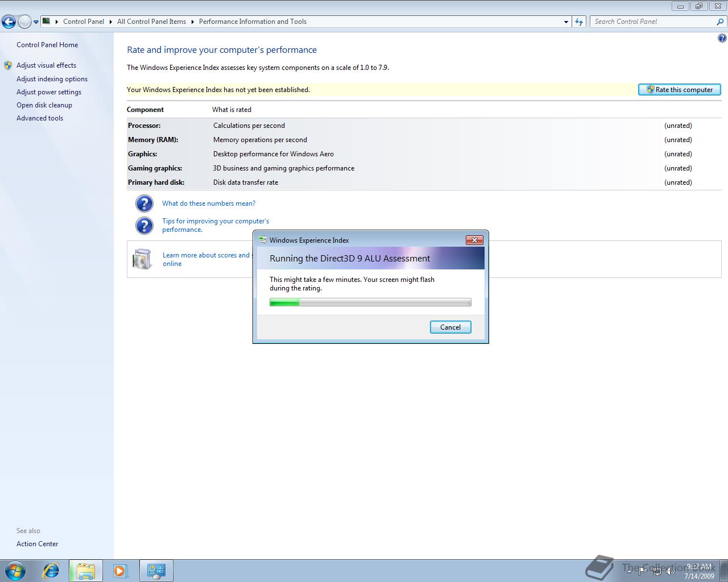Click the (unrated) value for Processor

click(x=678, y=126)
